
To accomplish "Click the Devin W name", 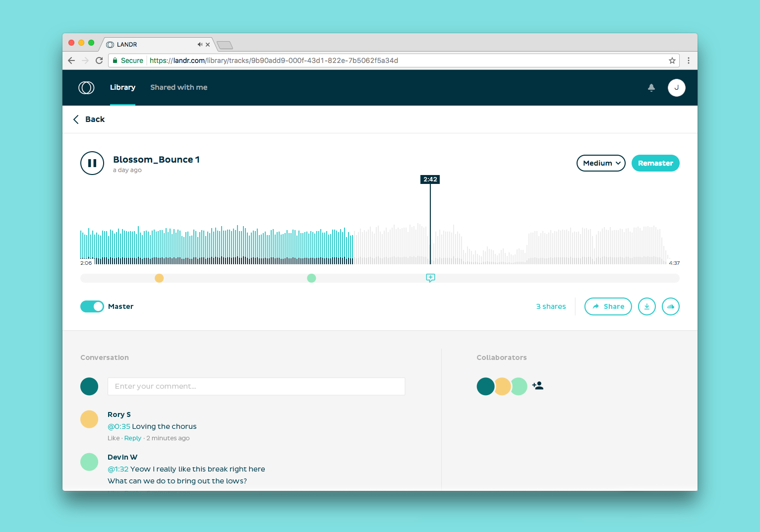I will click(x=122, y=457).
